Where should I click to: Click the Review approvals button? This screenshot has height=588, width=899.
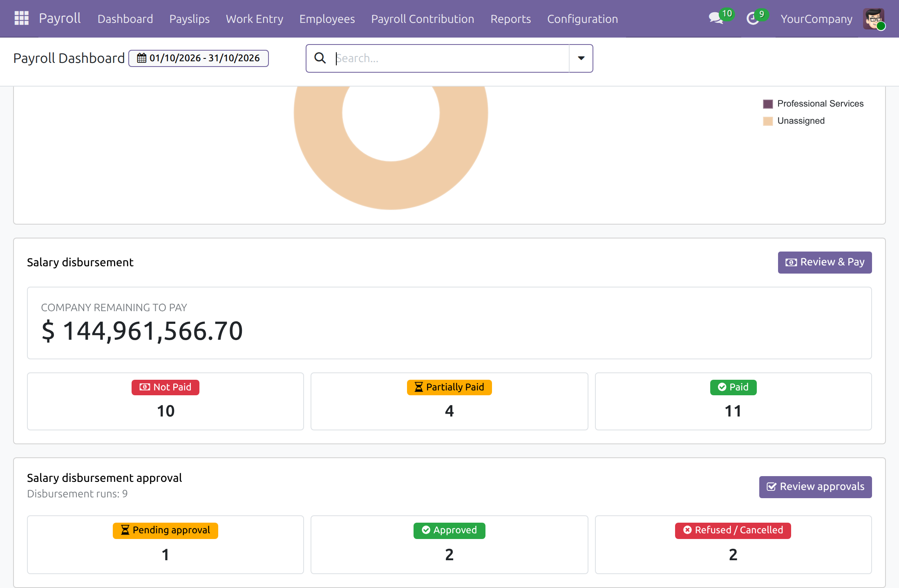[815, 487]
